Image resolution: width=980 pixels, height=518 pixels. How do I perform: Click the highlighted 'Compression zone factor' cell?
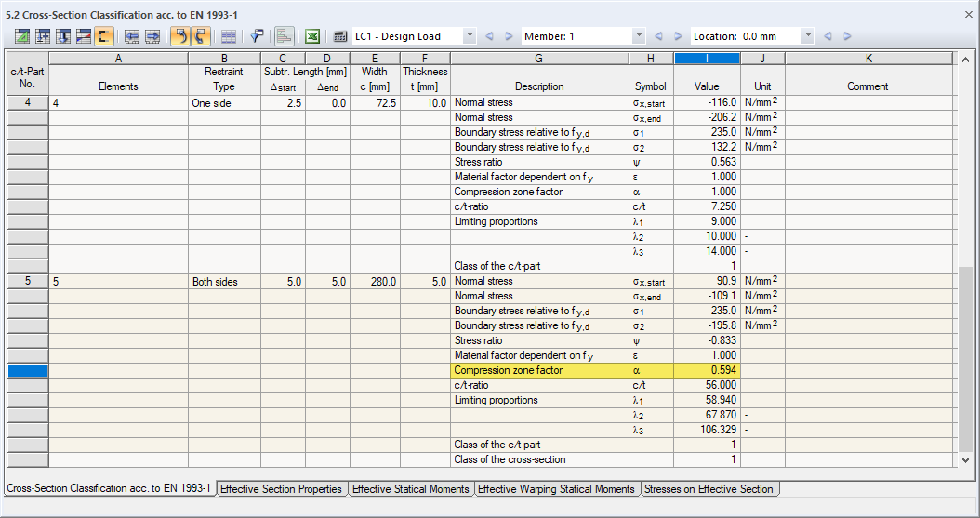pos(539,370)
